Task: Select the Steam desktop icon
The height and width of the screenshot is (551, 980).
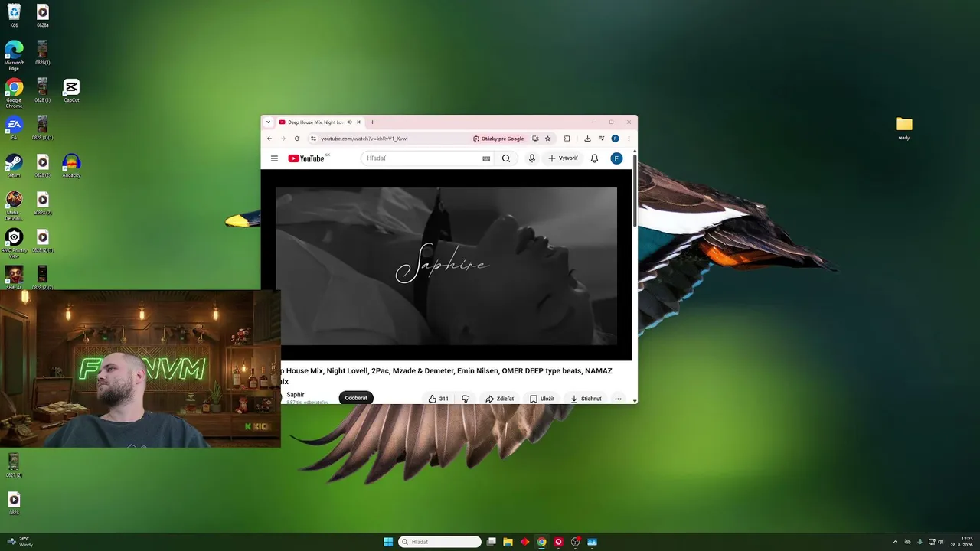Action: pos(14,165)
